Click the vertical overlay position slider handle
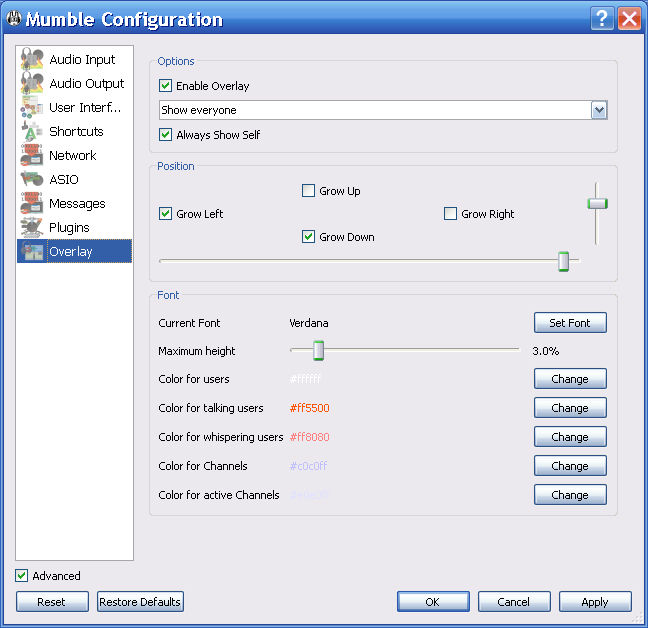648x628 pixels. [x=597, y=203]
